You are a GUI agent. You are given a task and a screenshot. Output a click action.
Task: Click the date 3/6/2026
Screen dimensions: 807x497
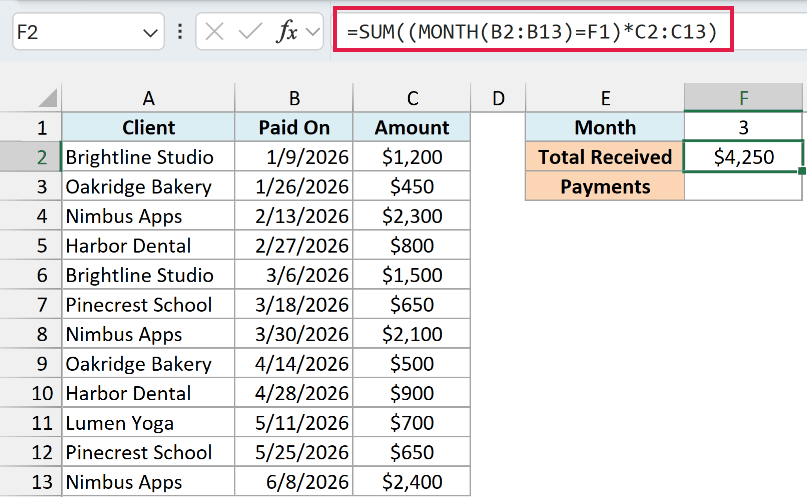(x=294, y=275)
